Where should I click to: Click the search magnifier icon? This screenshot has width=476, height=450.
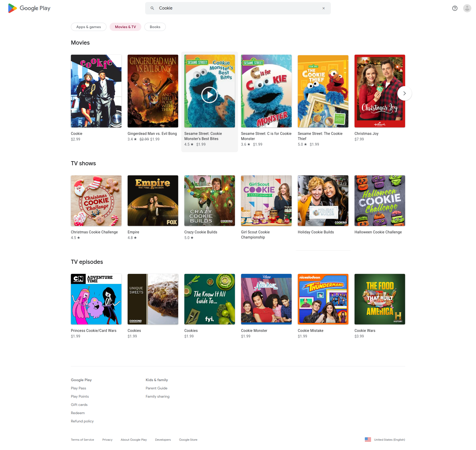pos(152,8)
